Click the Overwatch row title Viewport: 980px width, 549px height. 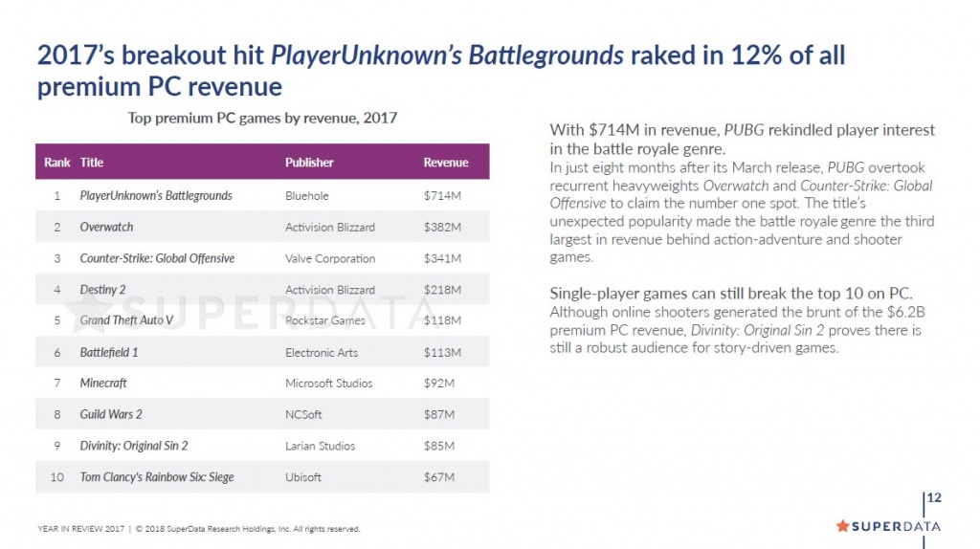(106, 228)
